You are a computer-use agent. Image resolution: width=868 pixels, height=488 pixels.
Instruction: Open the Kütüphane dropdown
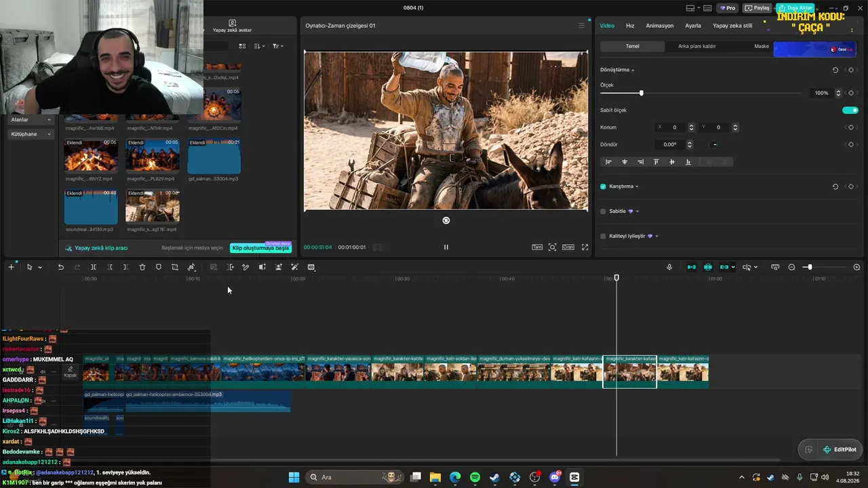[31, 134]
